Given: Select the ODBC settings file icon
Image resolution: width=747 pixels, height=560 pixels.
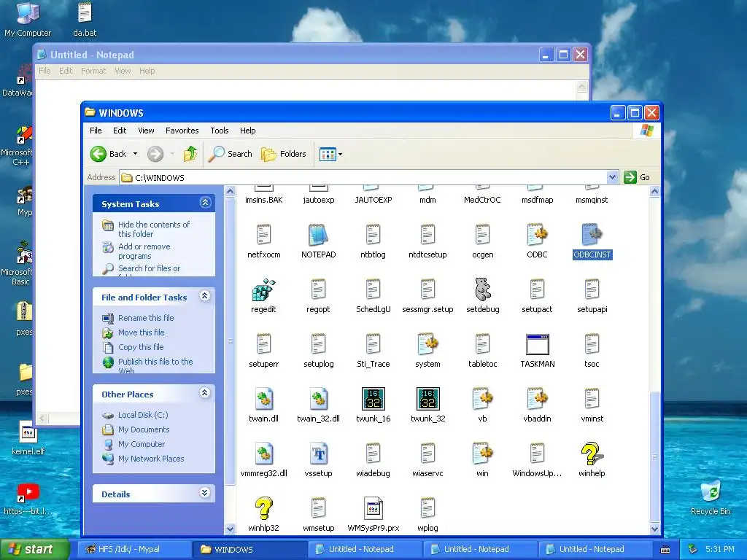Looking at the screenshot, I should tap(538, 236).
